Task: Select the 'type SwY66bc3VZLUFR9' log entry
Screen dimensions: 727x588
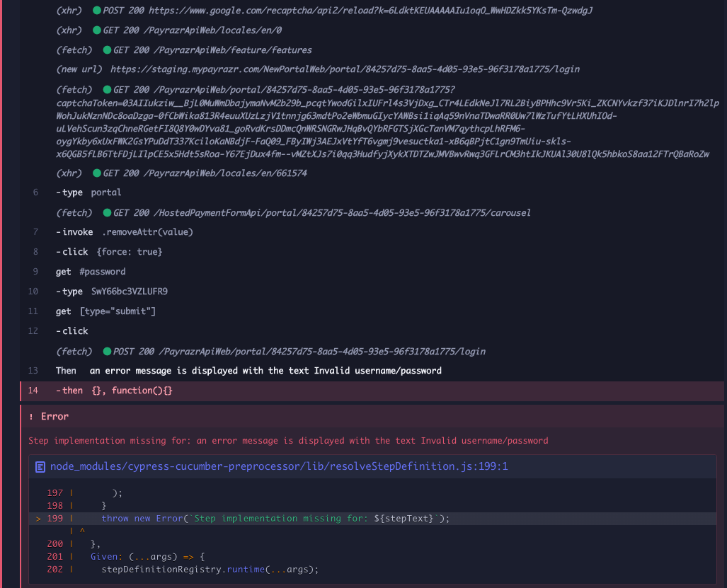Action: click(113, 291)
